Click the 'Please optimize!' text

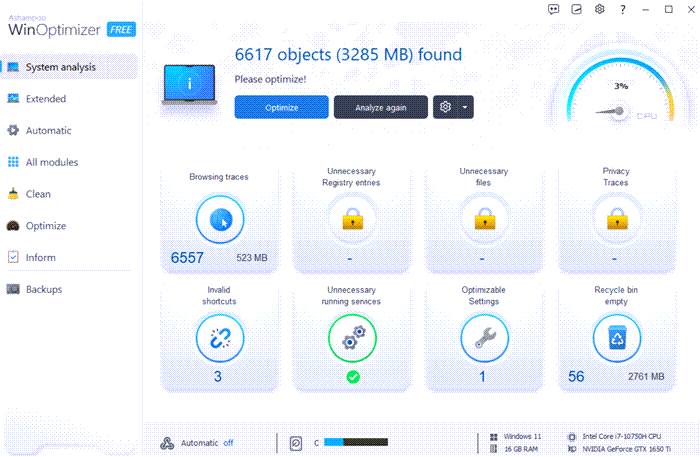tap(271, 79)
